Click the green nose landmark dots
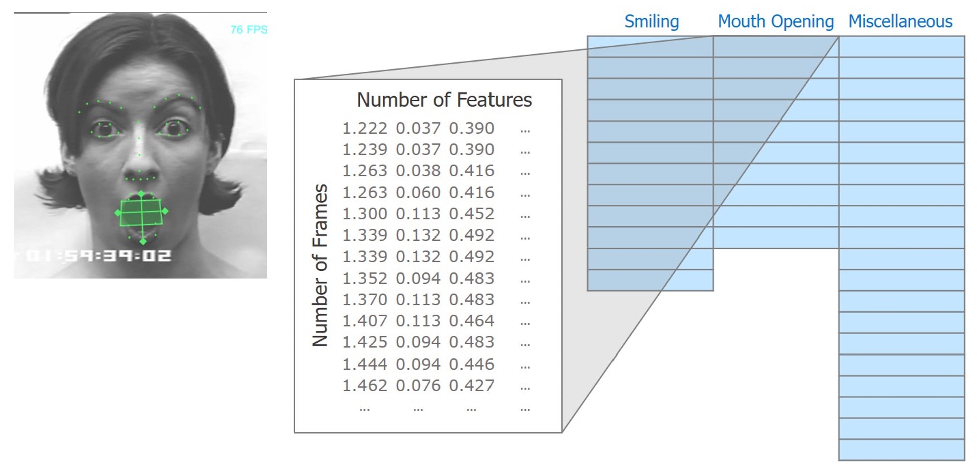Viewport: 980px width, 474px height. tap(140, 178)
